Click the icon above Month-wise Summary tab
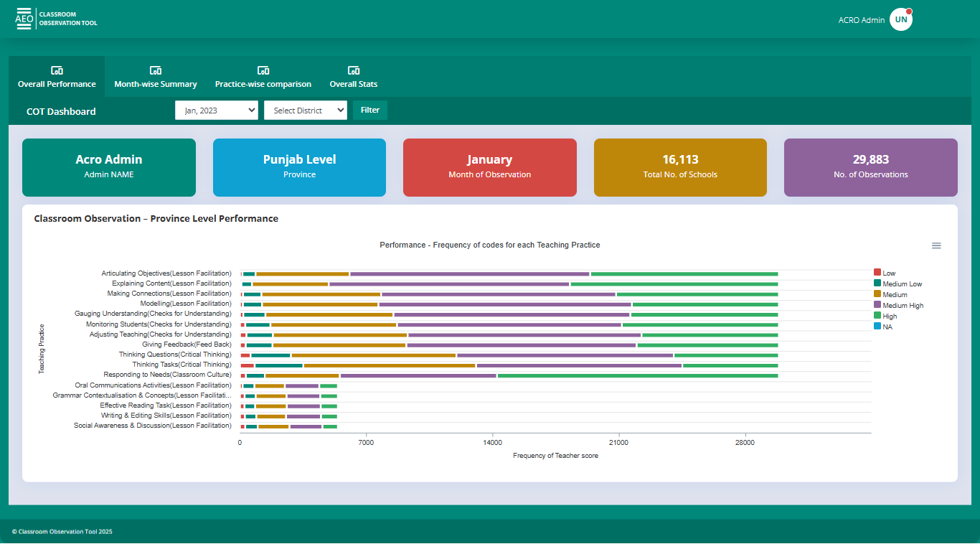The width and height of the screenshot is (980, 544). click(156, 70)
